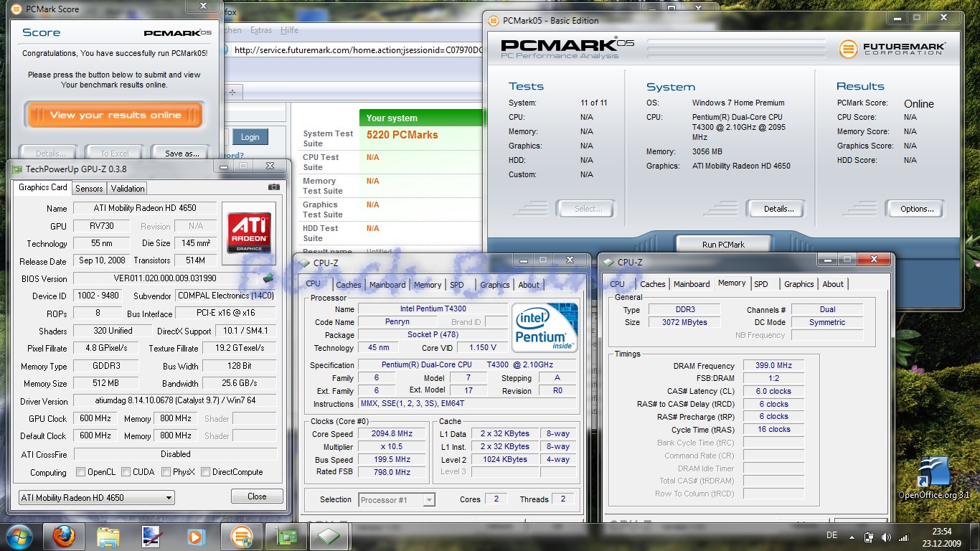Click Save as... in PCMark Score window

(x=182, y=153)
